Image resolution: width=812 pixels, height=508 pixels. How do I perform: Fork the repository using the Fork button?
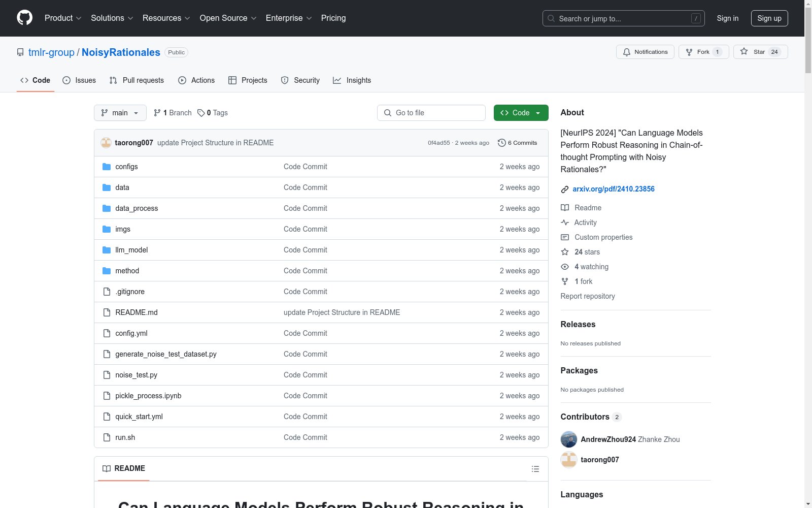pyautogui.click(x=703, y=52)
